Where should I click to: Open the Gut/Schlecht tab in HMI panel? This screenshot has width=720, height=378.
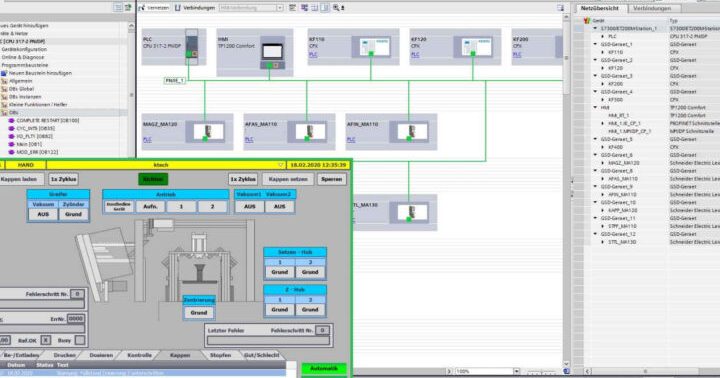pos(261,355)
